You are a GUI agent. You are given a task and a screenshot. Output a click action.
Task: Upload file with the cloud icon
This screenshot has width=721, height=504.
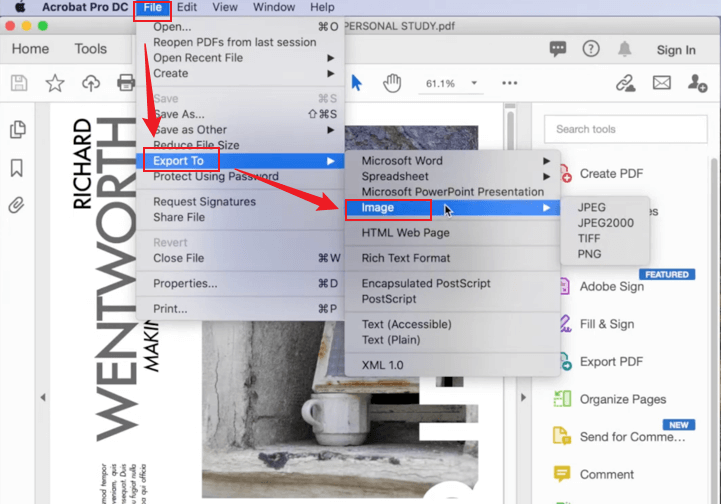click(x=91, y=83)
